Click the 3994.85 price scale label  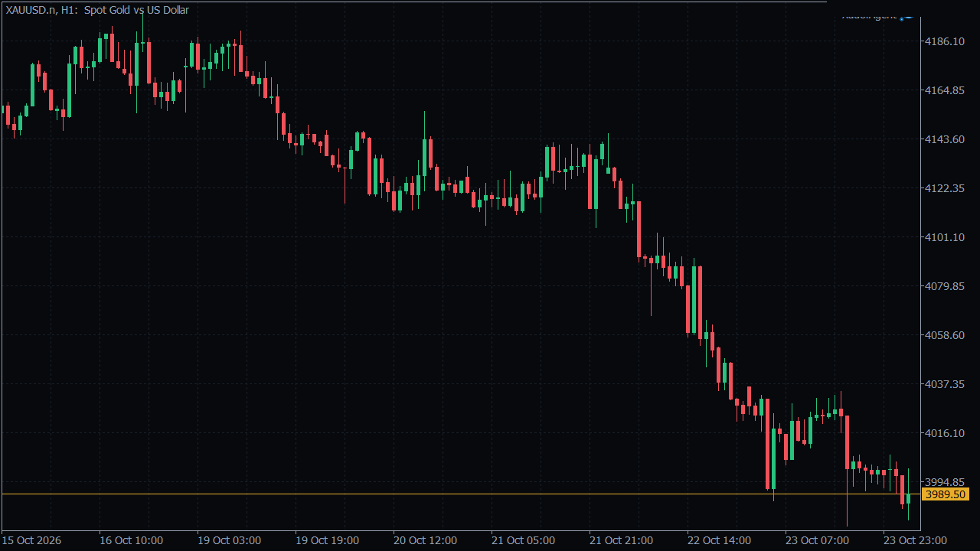point(944,482)
